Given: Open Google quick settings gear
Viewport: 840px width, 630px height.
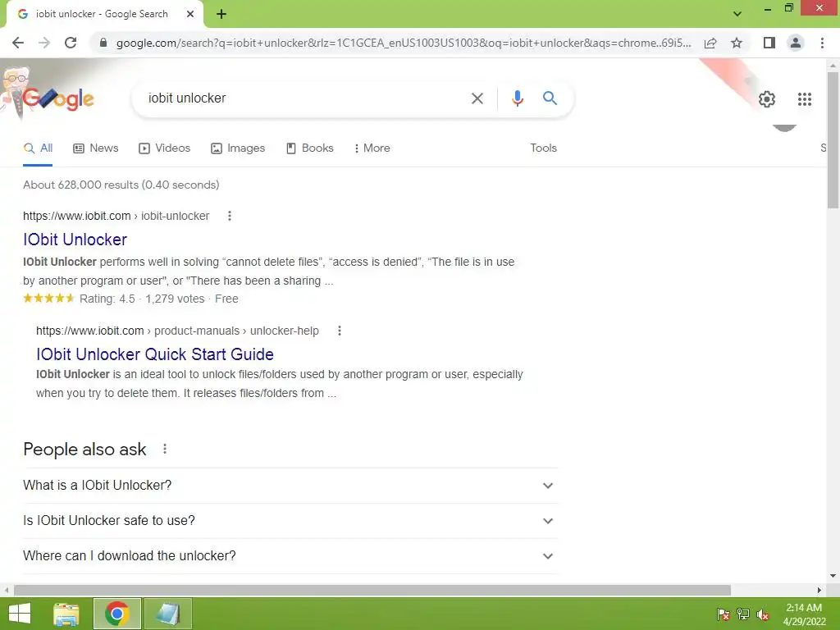Looking at the screenshot, I should click(767, 99).
